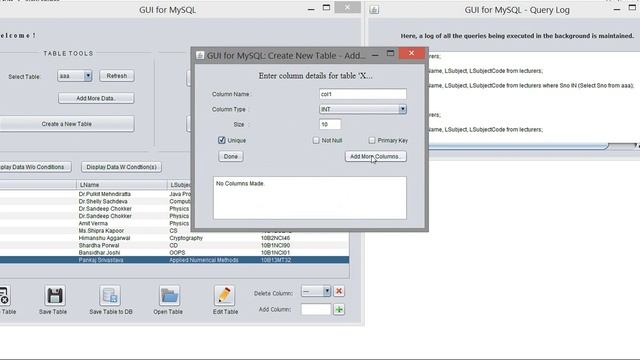Click the Add Column text field
This screenshot has height=360, width=640.
click(316, 309)
